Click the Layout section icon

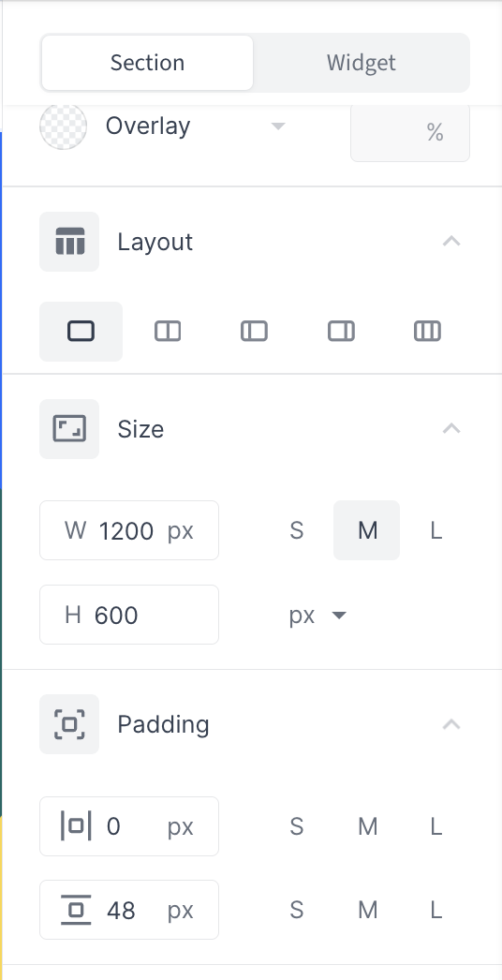(69, 242)
